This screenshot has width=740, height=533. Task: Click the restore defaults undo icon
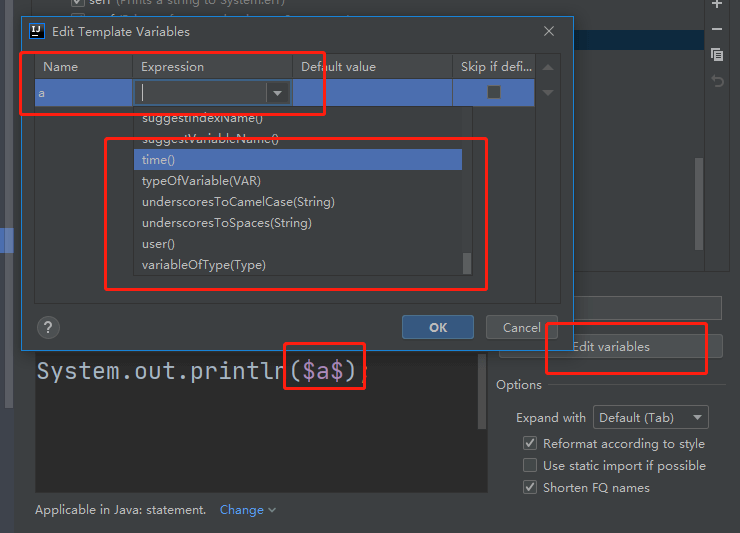(x=717, y=81)
